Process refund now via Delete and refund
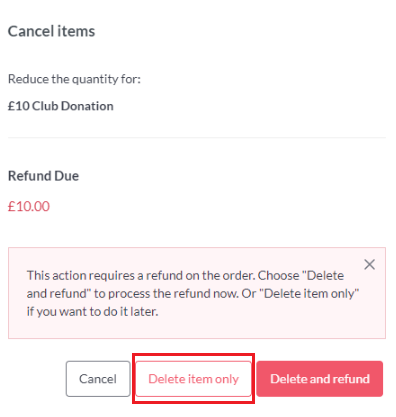 coord(320,379)
